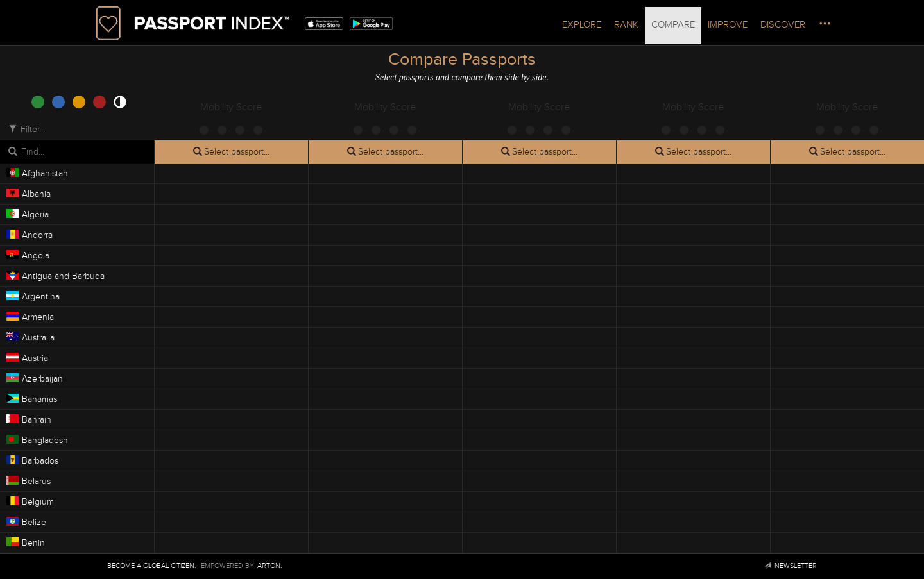
Task: Select Belgium in the country list
Action: (77, 501)
